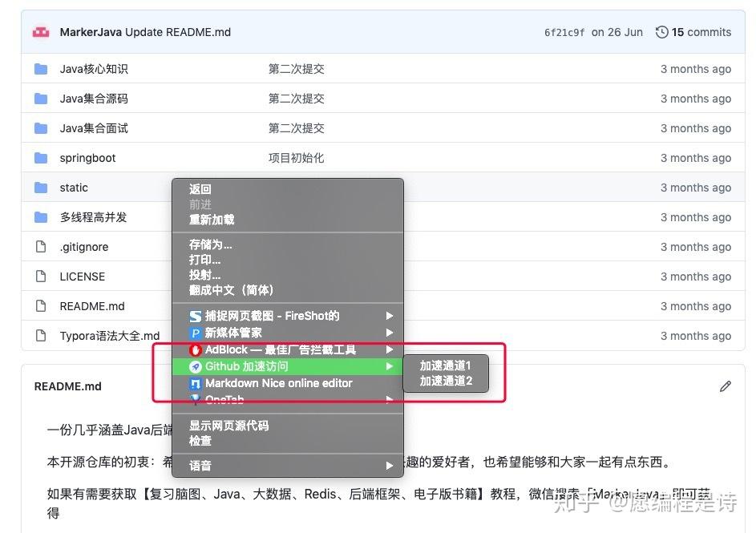Select 返回 in the context menu
The height and width of the screenshot is (533, 756).
coord(200,189)
